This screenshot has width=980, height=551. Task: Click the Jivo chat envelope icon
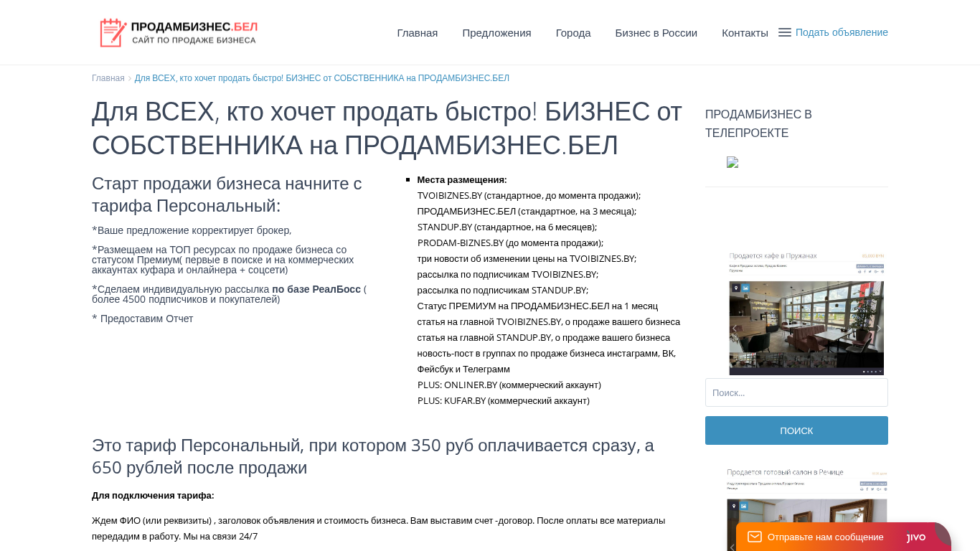pos(755,537)
